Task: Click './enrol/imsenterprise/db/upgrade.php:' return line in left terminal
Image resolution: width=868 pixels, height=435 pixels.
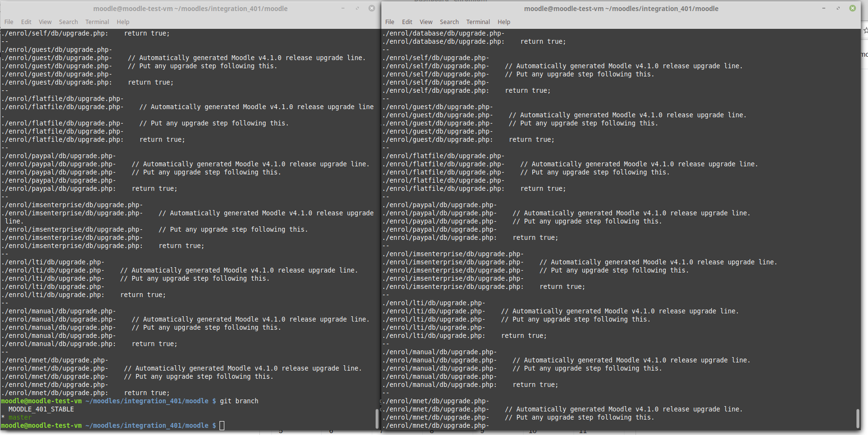Action: coord(103,246)
